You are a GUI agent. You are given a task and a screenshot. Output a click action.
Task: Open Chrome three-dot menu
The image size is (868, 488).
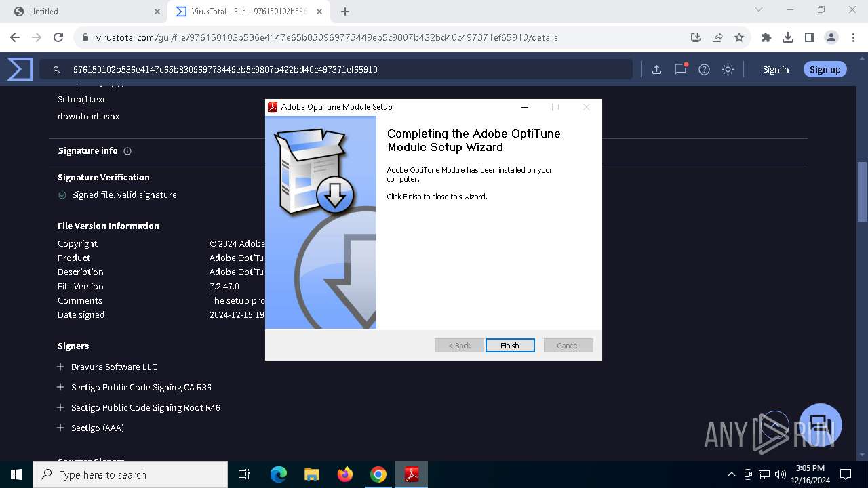tap(853, 37)
